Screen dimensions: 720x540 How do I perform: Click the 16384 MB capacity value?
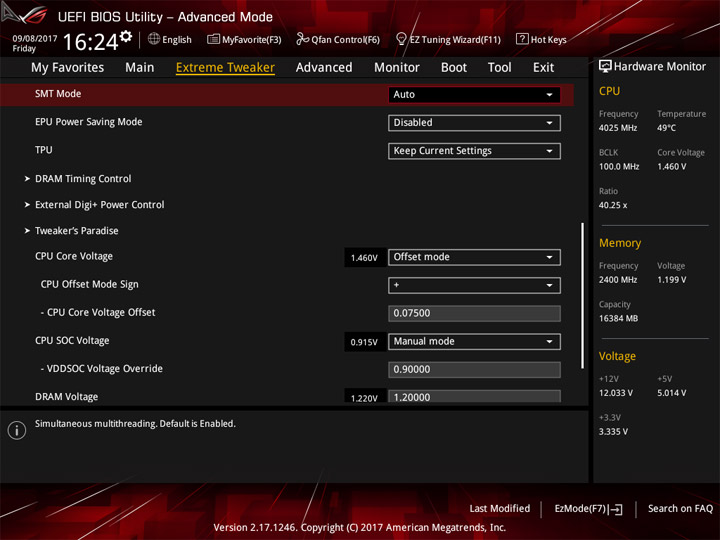(618, 319)
